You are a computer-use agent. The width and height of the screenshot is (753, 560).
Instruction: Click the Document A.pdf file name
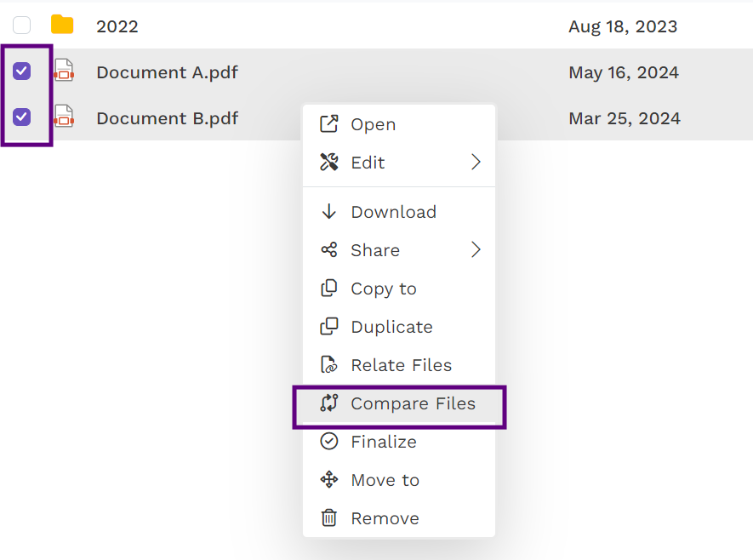(x=167, y=72)
